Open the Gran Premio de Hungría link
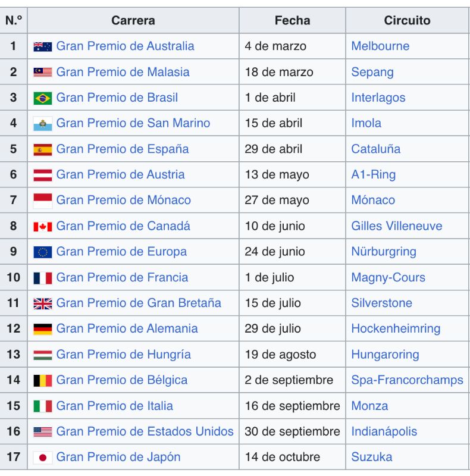Viewport: 470px width, 476px height. tap(124, 355)
